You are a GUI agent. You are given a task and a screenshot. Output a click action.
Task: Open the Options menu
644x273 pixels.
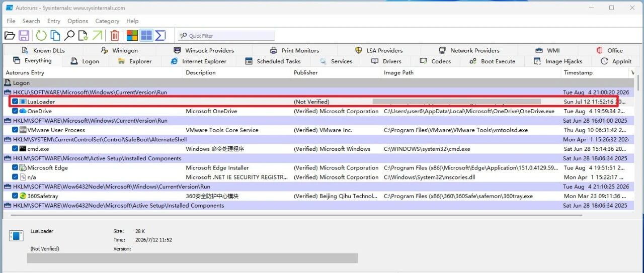tap(77, 21)
